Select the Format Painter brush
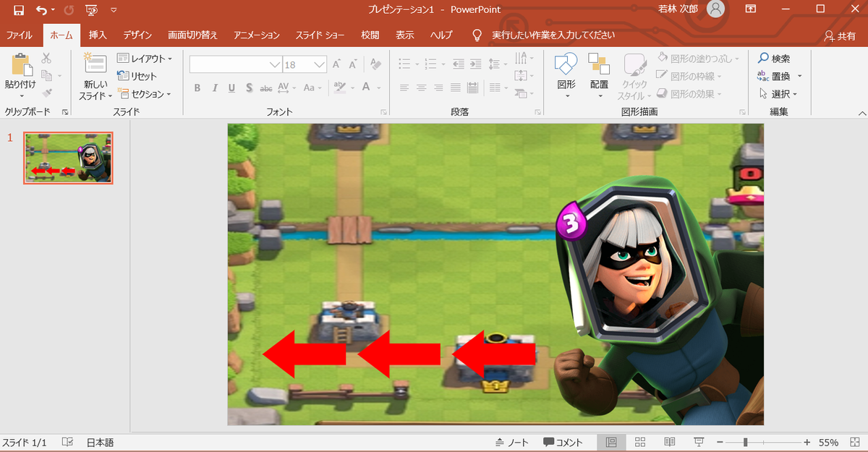Image resolution: width=868 pixels, height=452 pixels. coord(46,93)
